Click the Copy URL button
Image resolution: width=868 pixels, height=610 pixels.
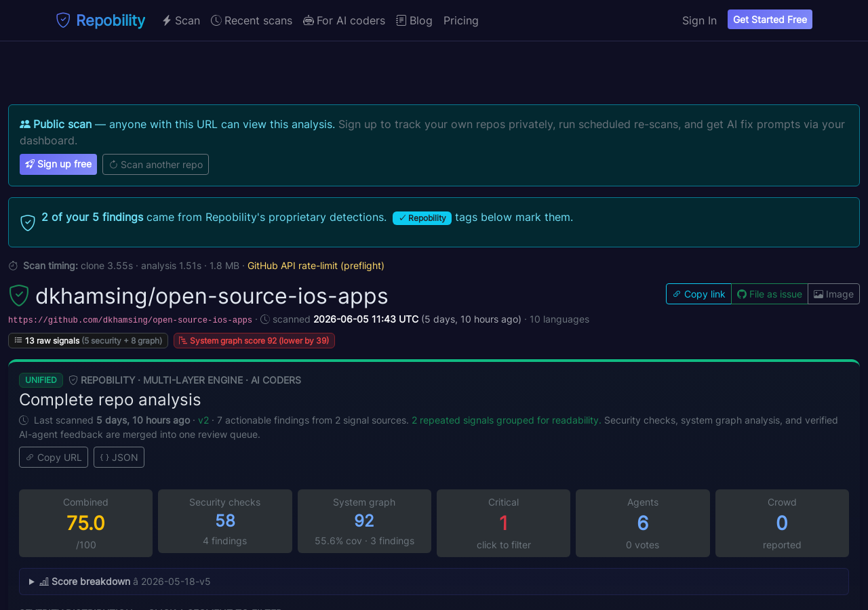coord(54,457)
